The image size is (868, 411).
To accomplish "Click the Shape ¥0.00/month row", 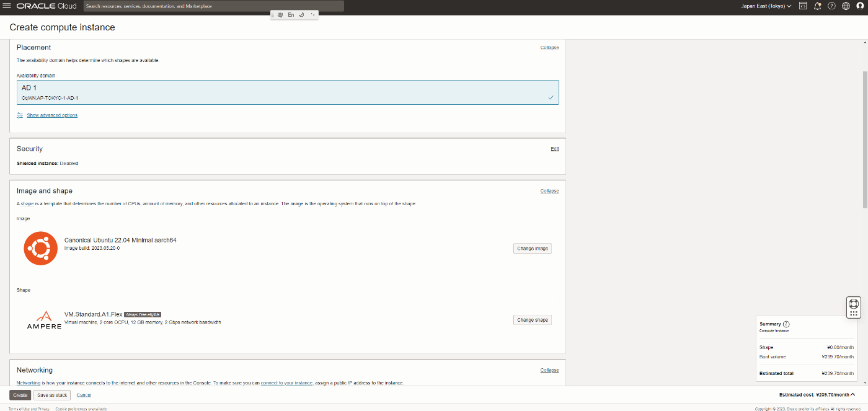I will (807, 347).
